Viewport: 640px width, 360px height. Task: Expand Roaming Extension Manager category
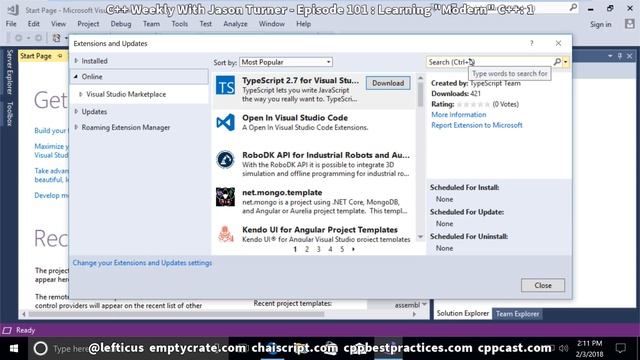click(76, 127)
